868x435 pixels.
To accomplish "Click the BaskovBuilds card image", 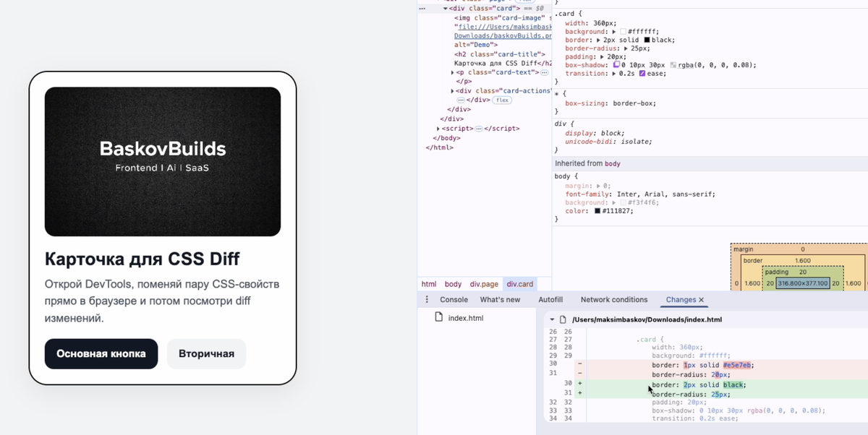I will [163, 162].
